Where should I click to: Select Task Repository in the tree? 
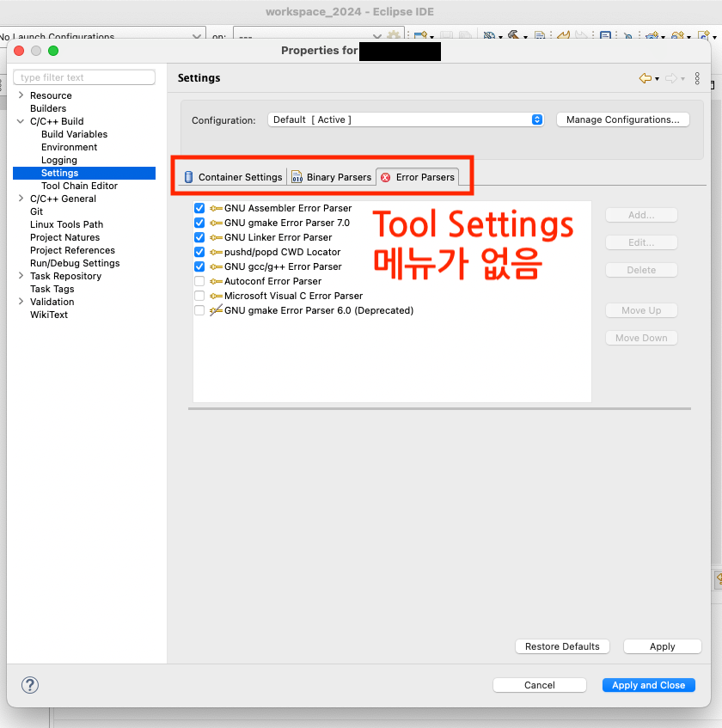pos(65,276)
